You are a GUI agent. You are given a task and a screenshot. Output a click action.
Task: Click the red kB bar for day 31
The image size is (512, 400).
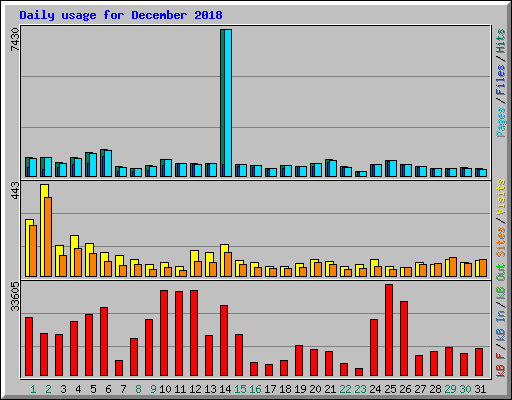(x=479, y=362)
